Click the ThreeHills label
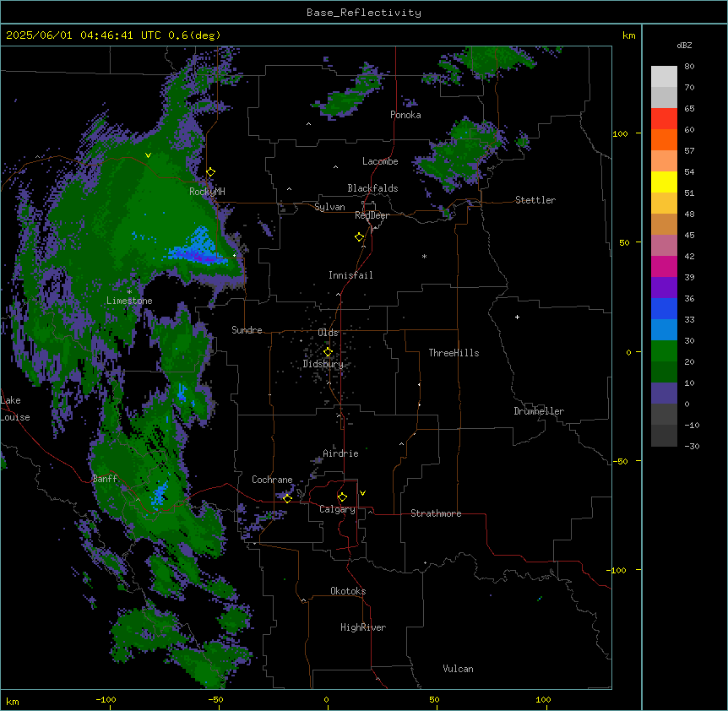The height and width of the screenshot is (711, 728). (454, 353)
